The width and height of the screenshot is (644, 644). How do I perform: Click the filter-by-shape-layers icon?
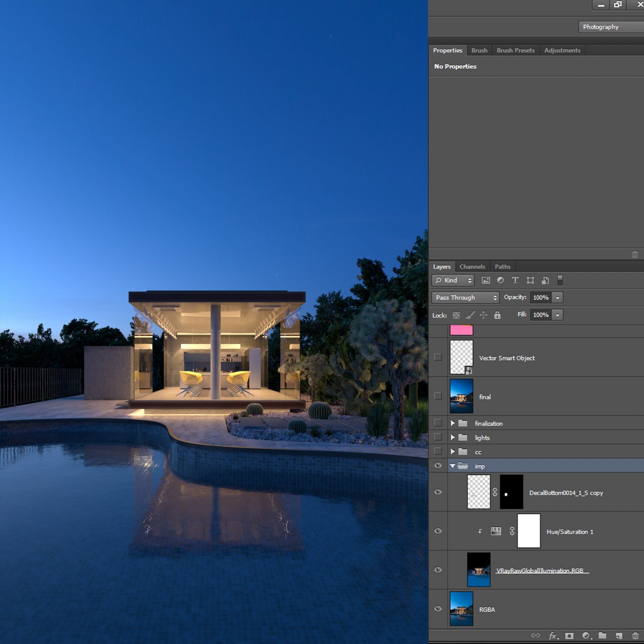[530, 281]
